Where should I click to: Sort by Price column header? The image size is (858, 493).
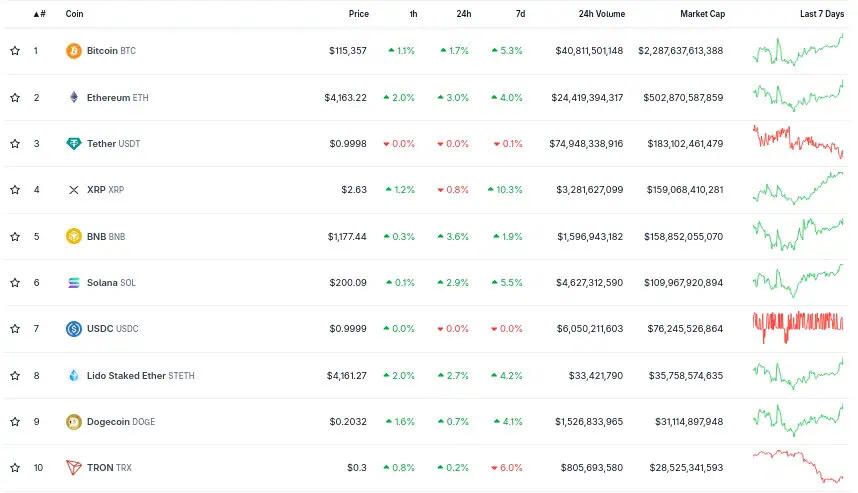pyautogui.click(x=358, y=14)
